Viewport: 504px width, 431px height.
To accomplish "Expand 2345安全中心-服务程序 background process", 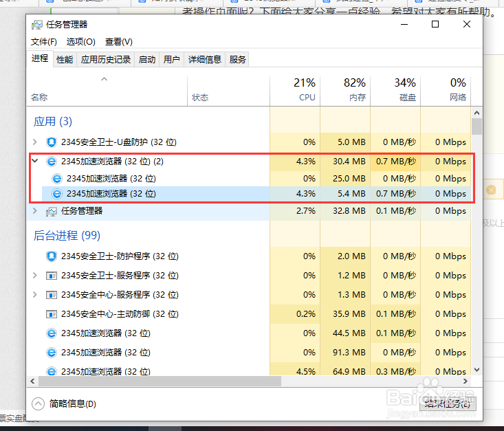I will point(35,295).
